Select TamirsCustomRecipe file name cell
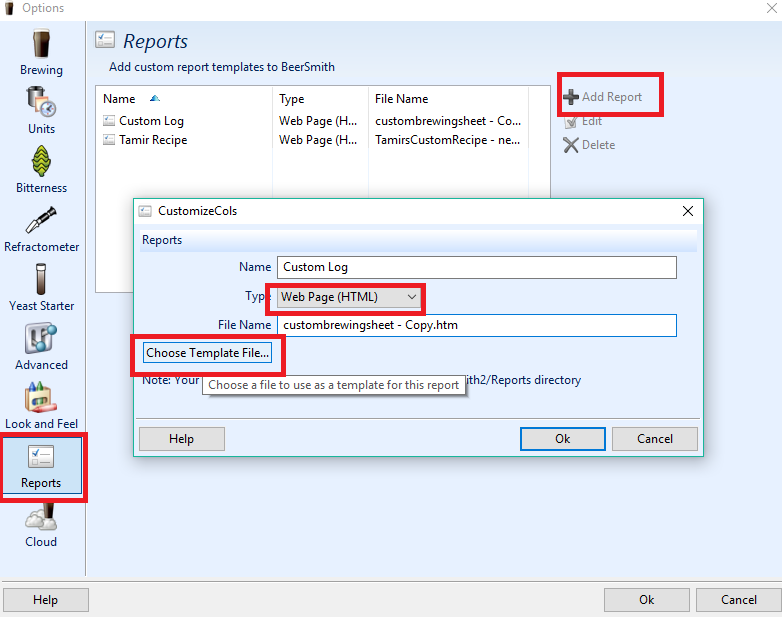This screenshot has width=782, height=617. pyautogui.click(x=448, y=140)
